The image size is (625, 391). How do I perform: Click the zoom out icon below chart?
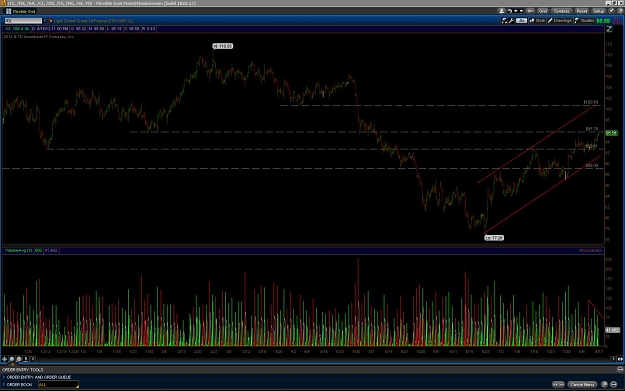(19, 359)
